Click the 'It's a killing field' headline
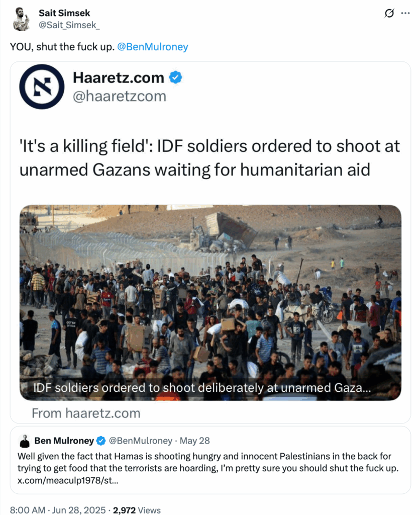This screenshot has height=515, width=420. (x=209, y=157)
